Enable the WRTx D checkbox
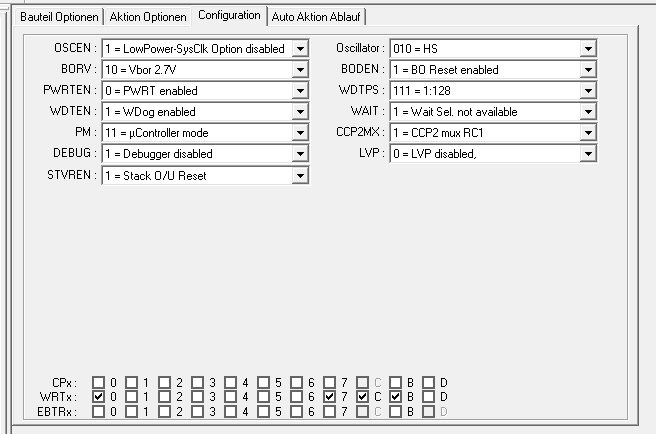 [x=428, y=396]
